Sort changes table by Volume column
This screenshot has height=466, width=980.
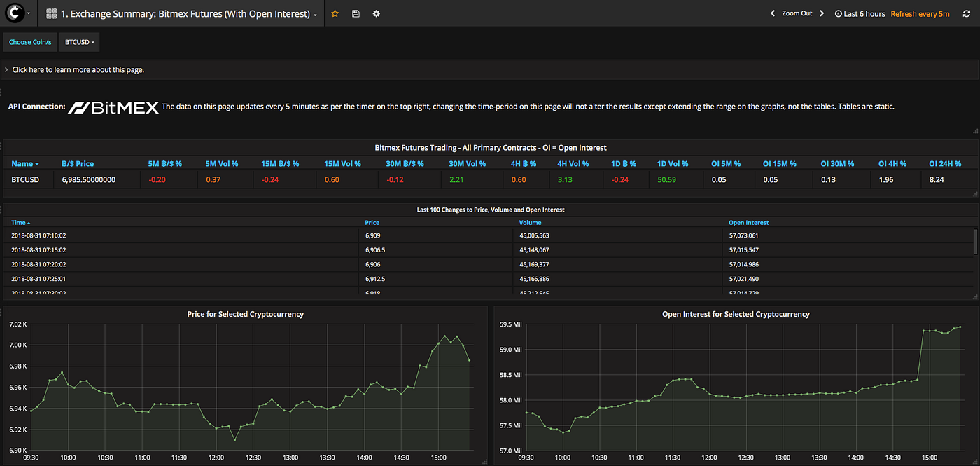[531, 222]
